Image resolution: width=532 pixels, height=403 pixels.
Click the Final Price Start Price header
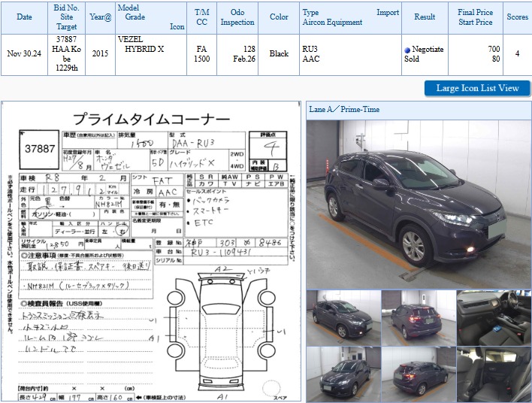pos(475,17)
